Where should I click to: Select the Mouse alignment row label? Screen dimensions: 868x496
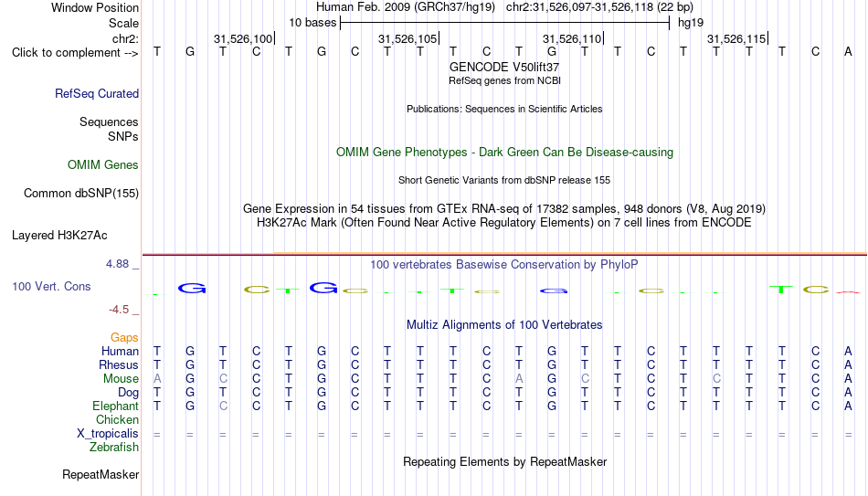pos(121,379)
